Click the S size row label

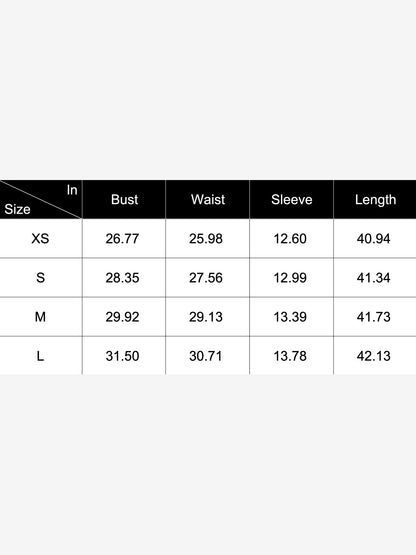click(x=40, y=278)
